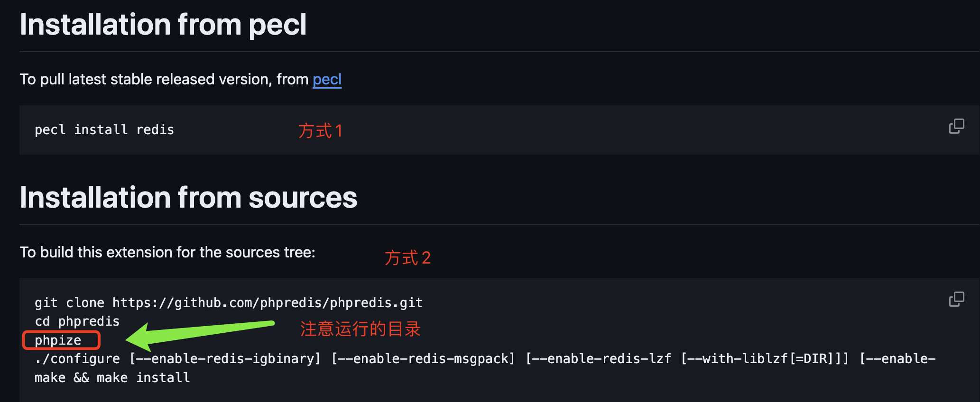Click the 'cd phpredis' command line
This screenshot has height=402, width=980.
pyautogui.click(x=77, y=321)
